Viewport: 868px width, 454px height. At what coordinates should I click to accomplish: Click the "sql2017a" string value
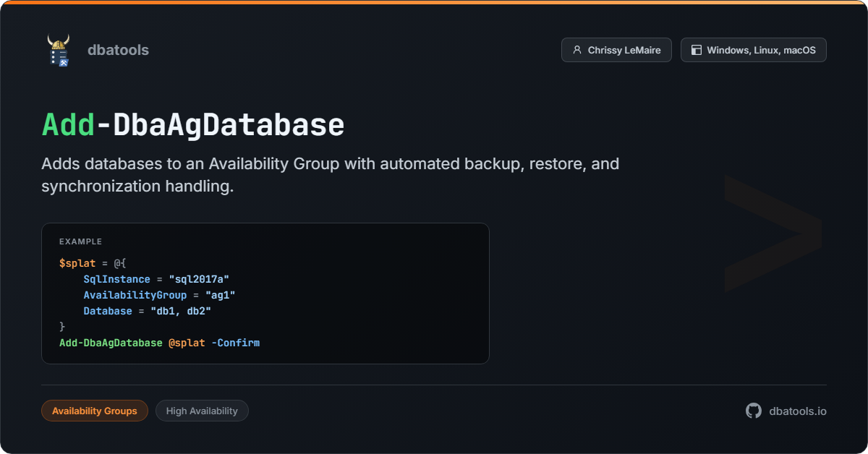coord(199,279)
